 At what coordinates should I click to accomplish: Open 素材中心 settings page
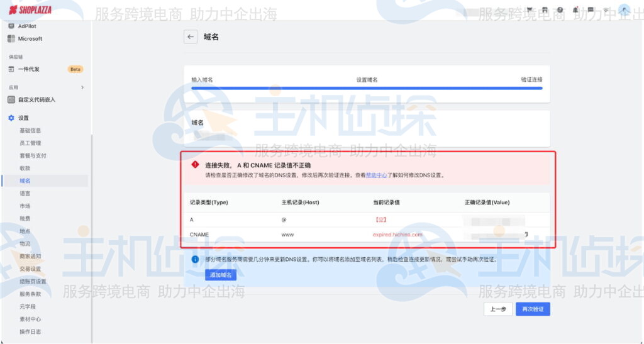pyautogui.click(x=30, y=319)
